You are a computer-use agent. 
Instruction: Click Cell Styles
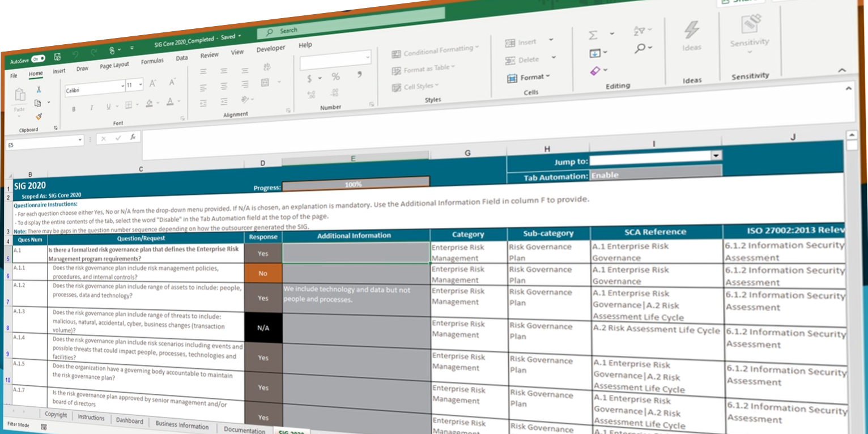(x=416, y=87)
